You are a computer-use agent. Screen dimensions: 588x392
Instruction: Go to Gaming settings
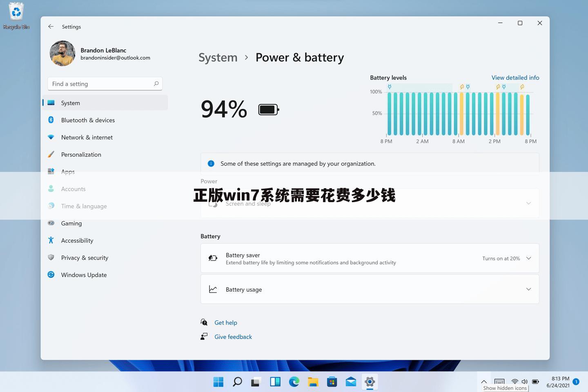[x=105, y=223]
